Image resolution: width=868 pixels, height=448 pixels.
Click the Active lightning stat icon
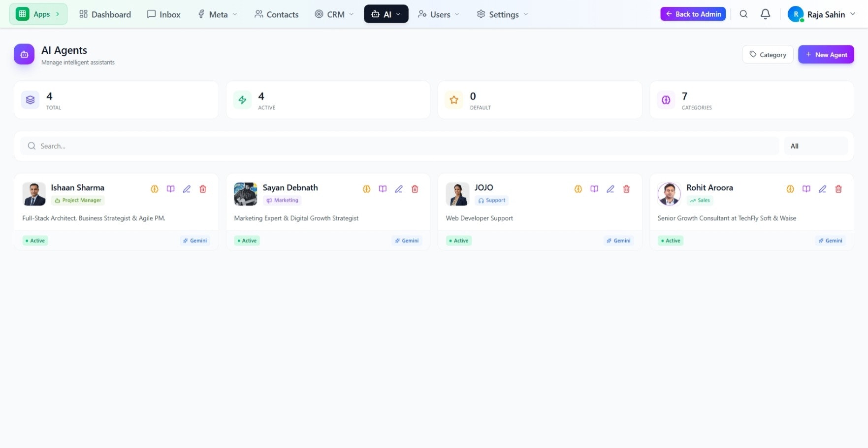tap(242, 100)
